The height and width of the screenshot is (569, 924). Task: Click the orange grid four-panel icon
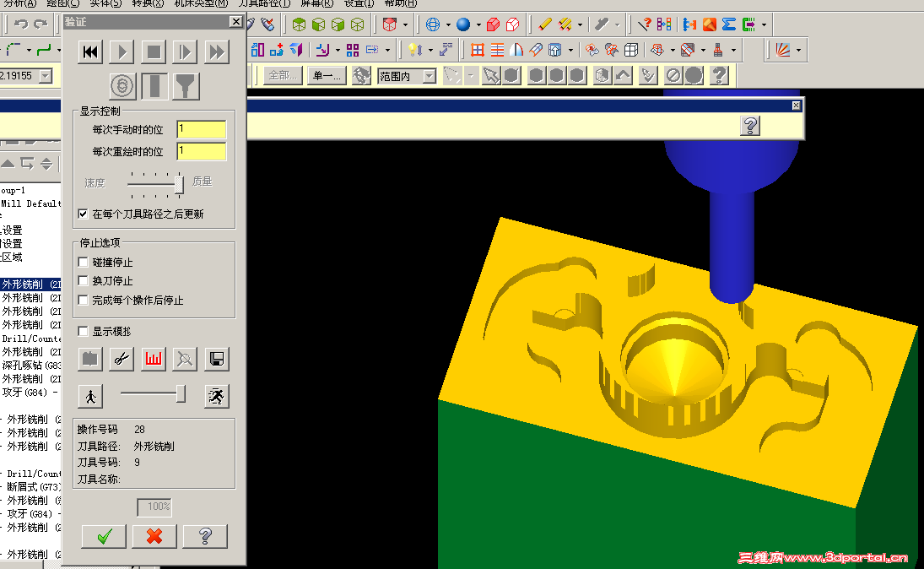click(x=478, y=50)
